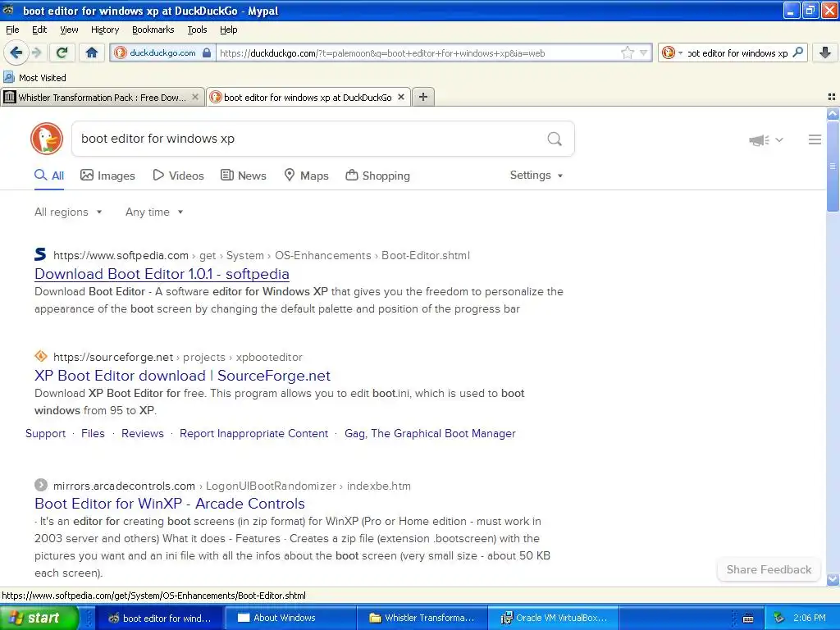Open Report Inappropriate Content sublink
The image size is (840, 630).
click(x=254, y=433)
